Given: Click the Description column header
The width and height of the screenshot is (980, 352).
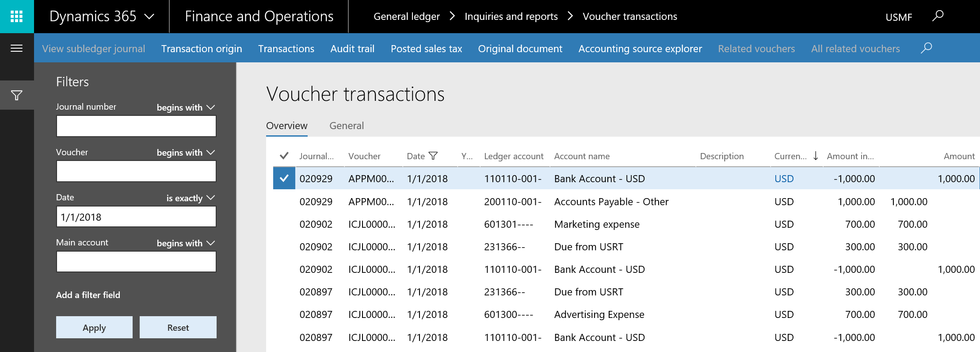Looking at the screenshot, I should point(722,156).
